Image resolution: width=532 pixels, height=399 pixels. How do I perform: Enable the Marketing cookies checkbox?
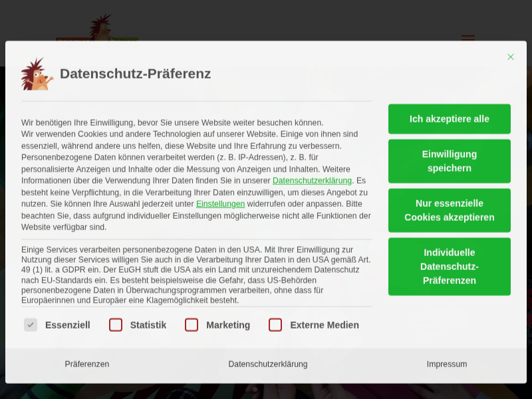pyautogui.click(x=192, y=325)
